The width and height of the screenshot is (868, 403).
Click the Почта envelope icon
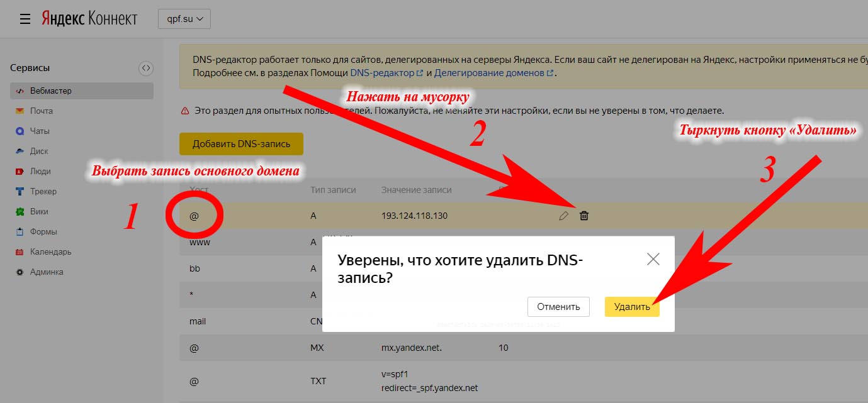pyautogui.click(x=20, y=111)
